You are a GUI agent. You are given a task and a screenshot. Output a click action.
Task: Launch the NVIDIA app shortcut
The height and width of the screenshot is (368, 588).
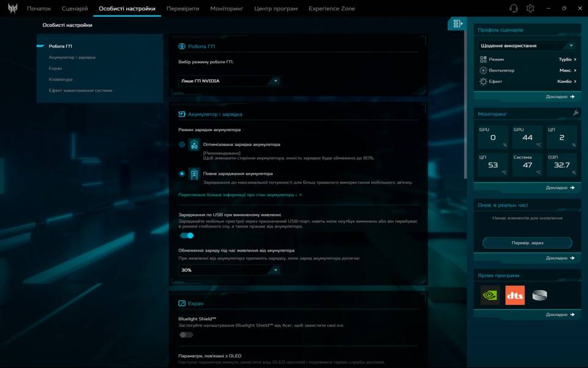coord(490,295)
